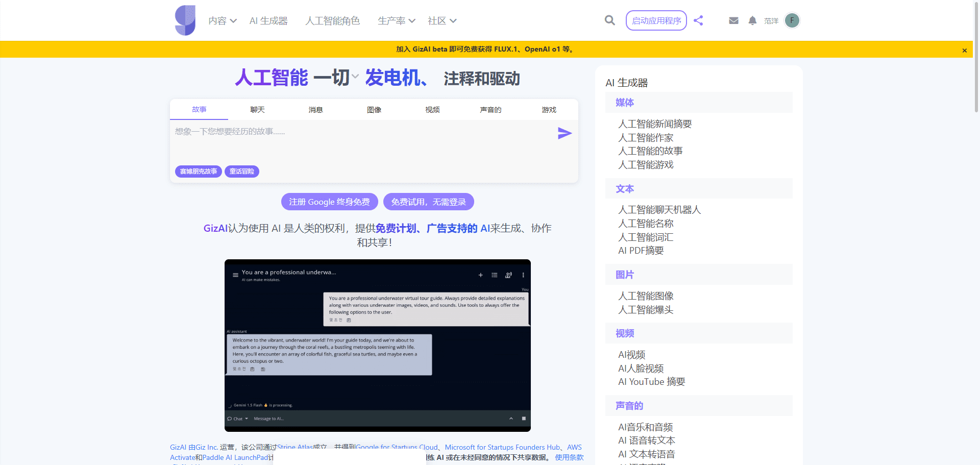
Task: Open 人工智能名称 in sidebar
Action: pos(646,224)
